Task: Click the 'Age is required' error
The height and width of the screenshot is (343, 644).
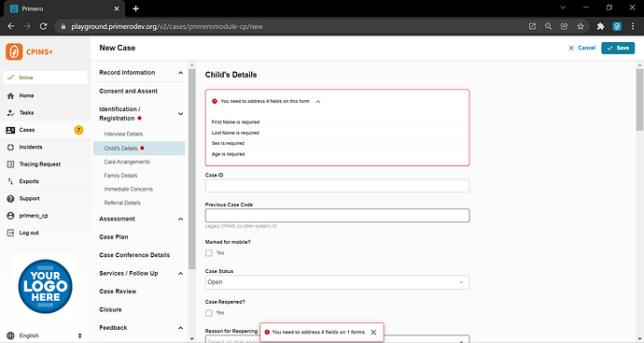Action: [x=228, y=154]
